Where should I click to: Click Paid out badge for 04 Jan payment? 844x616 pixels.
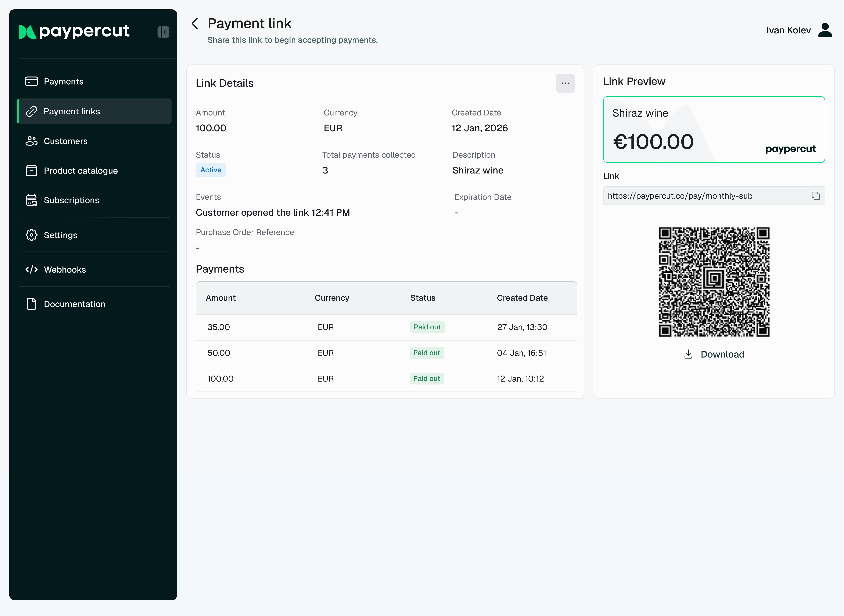click(x=426, y=353)
